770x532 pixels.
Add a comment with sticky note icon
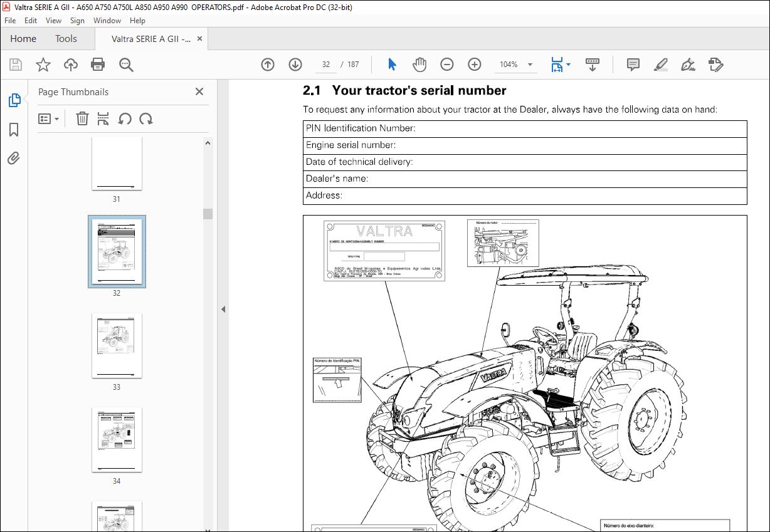633,65
